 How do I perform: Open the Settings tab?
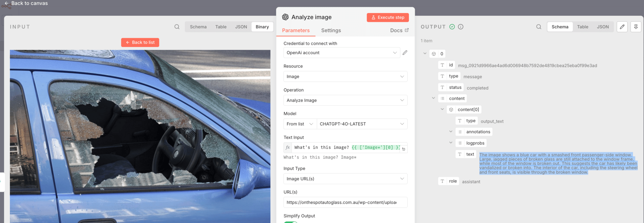tap(331, 30)
